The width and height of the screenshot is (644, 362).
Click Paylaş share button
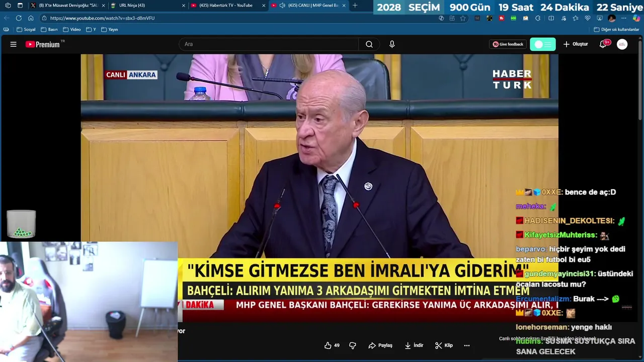pyautogui.click(x=380, y=345)
